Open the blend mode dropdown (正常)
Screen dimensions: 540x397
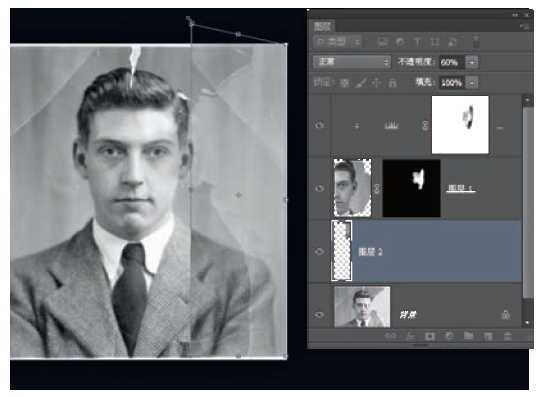[x=352, y=62]
